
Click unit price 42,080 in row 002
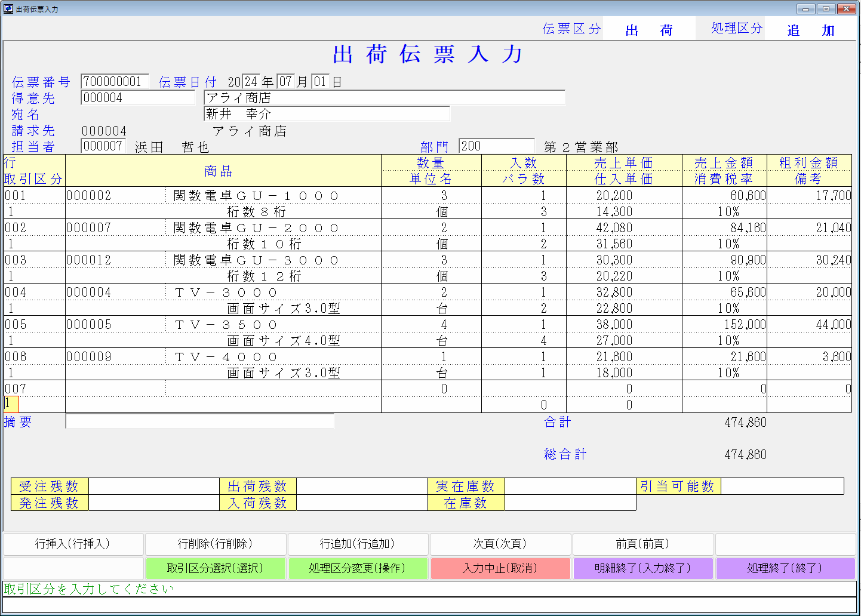(x=614, y=228)
